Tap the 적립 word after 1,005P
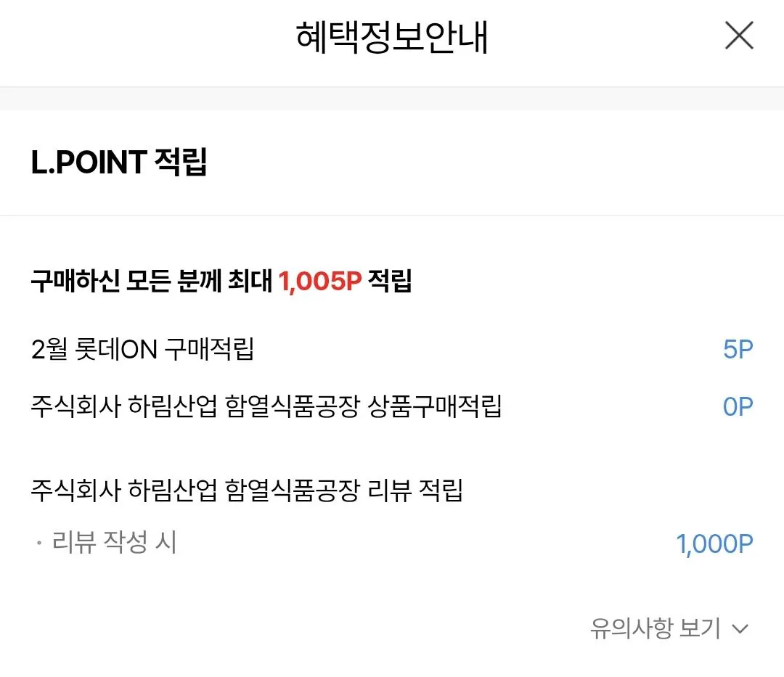The image size is (784, 677). (390, 282)
